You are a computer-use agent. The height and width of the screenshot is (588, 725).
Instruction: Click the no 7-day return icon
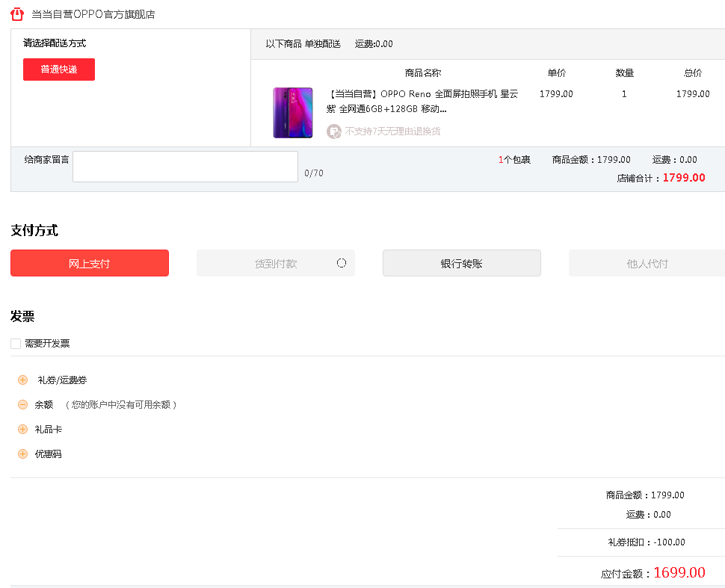[334, 131]
